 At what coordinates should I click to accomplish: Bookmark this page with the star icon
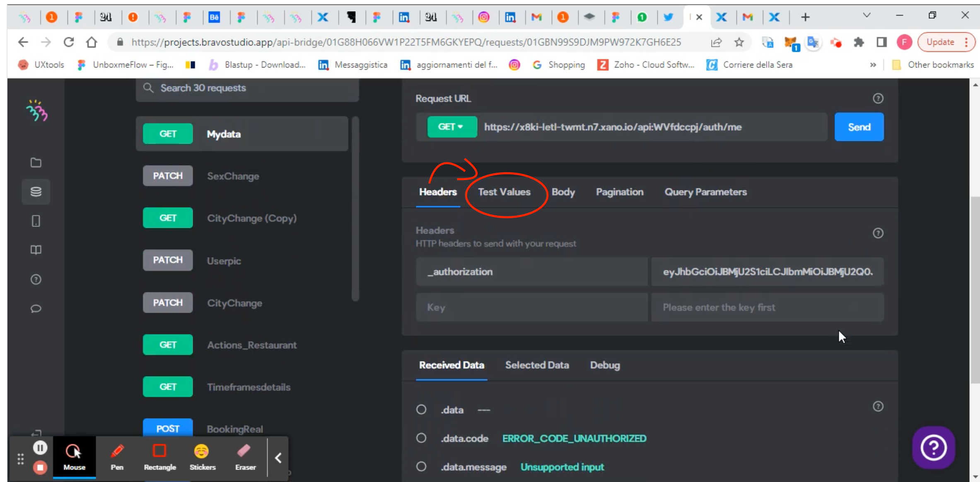click(x=739, y=42)
